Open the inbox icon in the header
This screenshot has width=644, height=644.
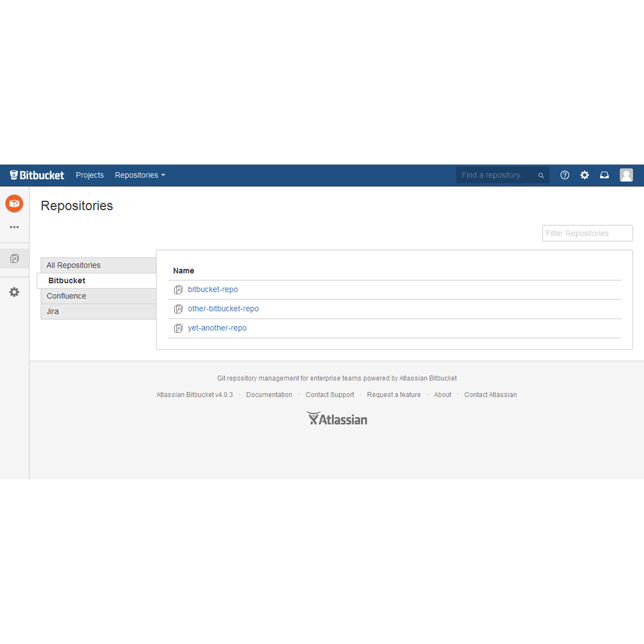pyautogui.click(x=604, y=175)
